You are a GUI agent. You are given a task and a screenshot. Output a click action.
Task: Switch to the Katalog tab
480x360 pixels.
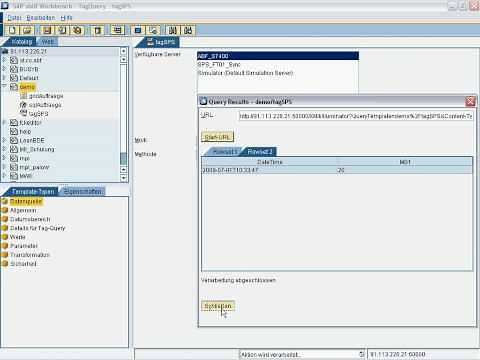pyautogui.click(x=21, y=42)
